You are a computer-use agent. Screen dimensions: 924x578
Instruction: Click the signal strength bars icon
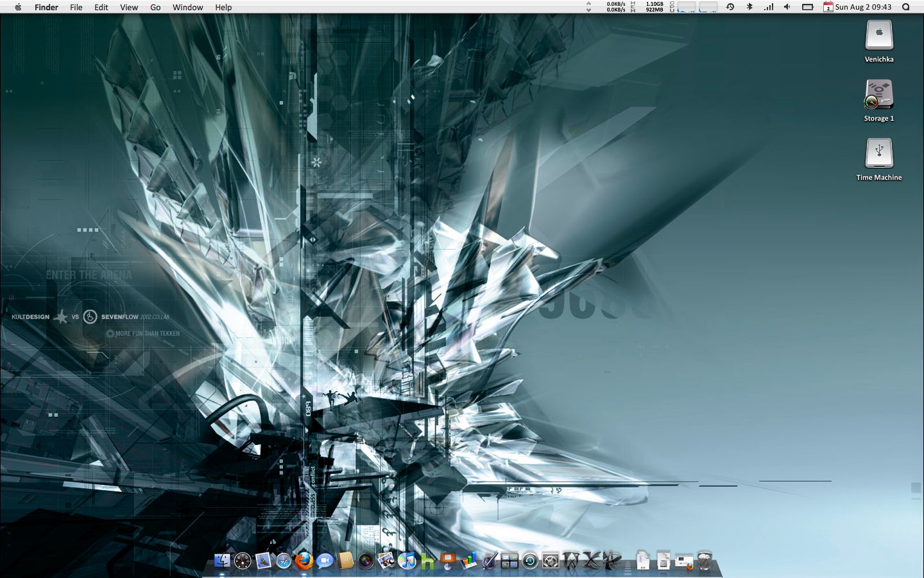point(769,7)
